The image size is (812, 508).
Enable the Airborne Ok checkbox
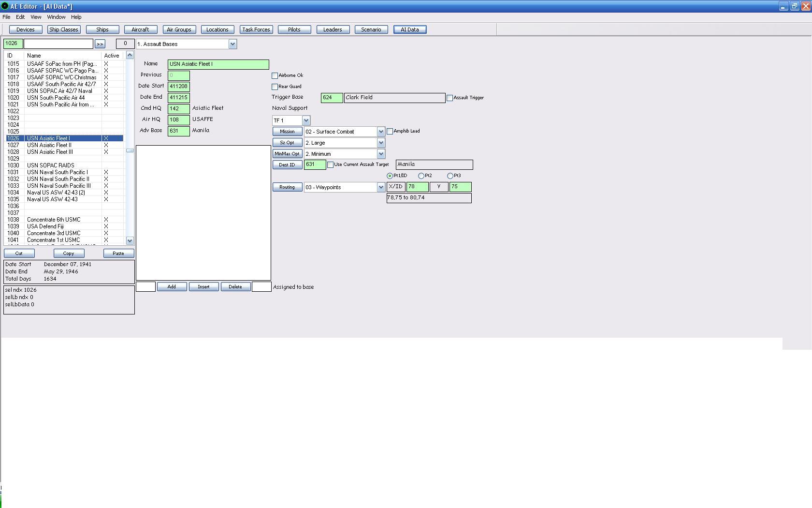point(275,75)
